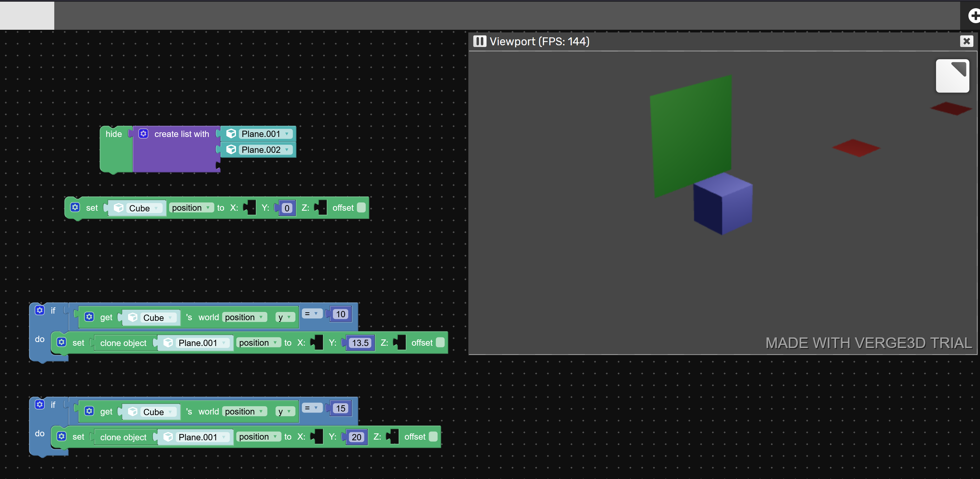Click the Y value field showing 20
980x479 pixels.
point(356,437)
